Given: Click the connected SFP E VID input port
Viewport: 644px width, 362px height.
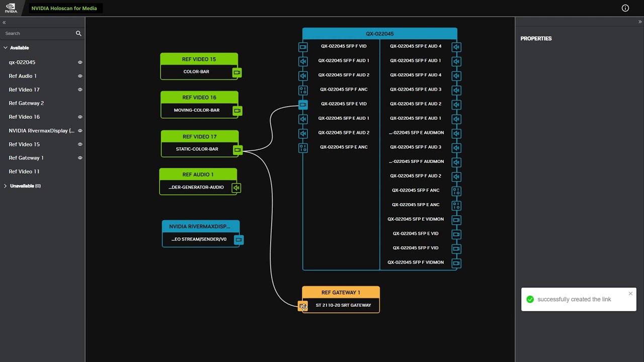Looking at the screenshot, I should click(x=303, y=105).
